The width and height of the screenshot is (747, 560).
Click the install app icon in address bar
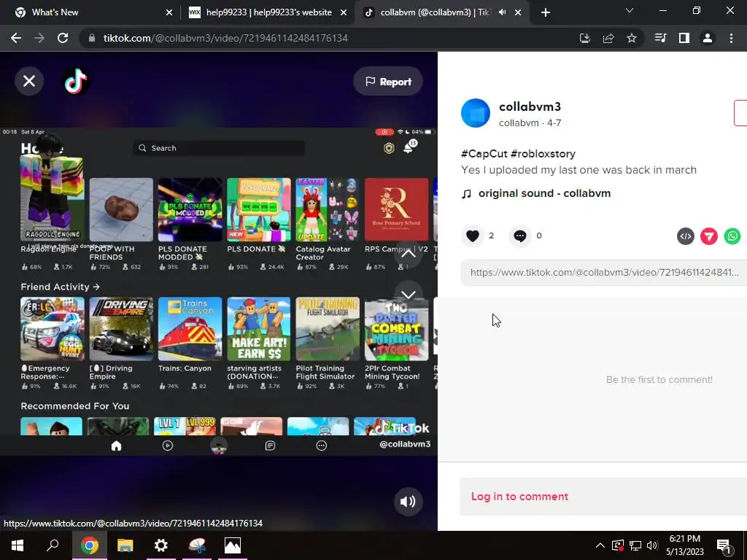[584, 38]
